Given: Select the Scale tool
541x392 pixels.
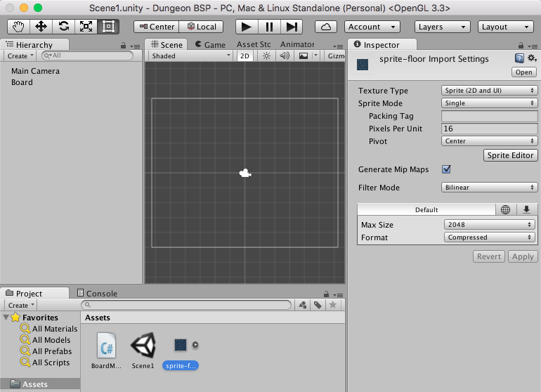Looking at the screenshot, I should click(86, 27).
